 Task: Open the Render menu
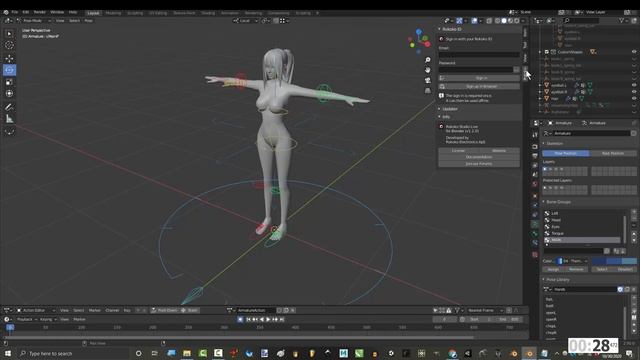[x=40, y=12]
